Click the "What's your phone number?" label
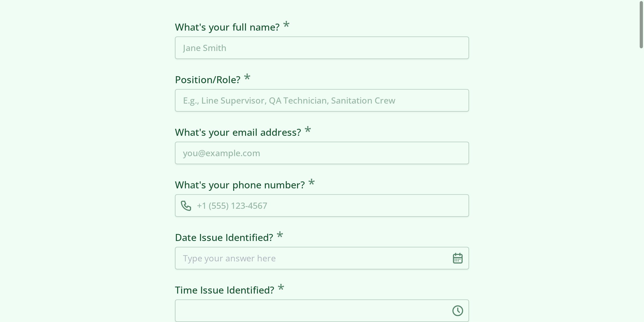The width and height of the screenshot is (644, 322). coord(240,185)
